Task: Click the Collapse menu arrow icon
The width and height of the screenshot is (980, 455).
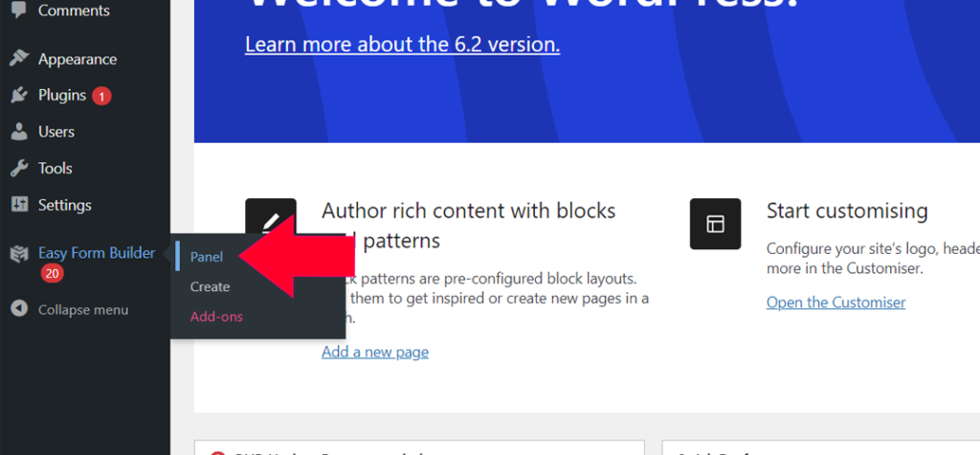Action: tap(19, 309)
